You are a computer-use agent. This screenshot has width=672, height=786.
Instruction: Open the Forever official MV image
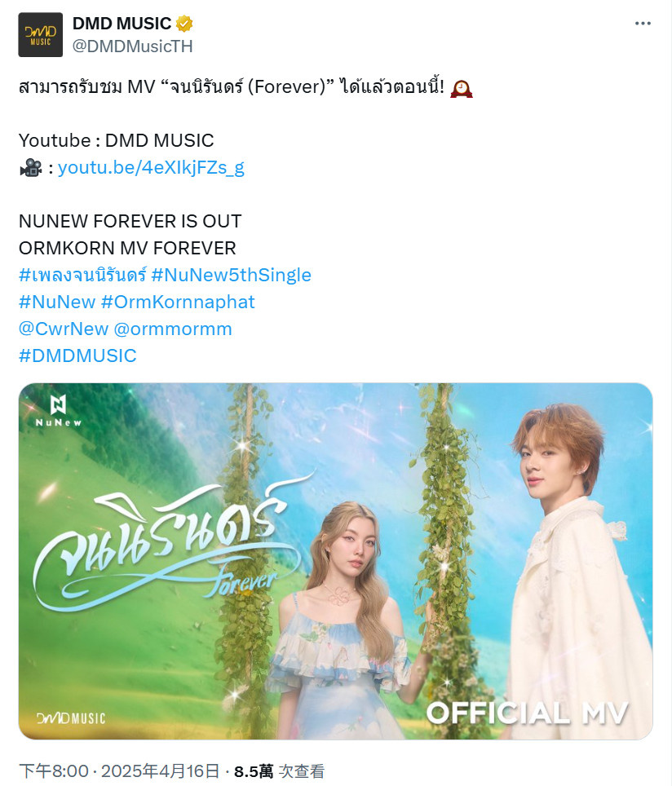coord(335,561)
